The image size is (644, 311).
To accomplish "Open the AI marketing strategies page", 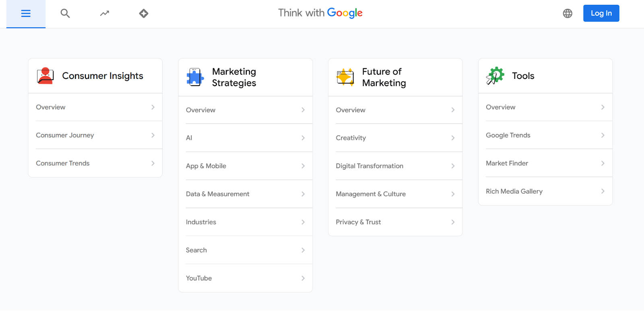I will tap(189, 138).
